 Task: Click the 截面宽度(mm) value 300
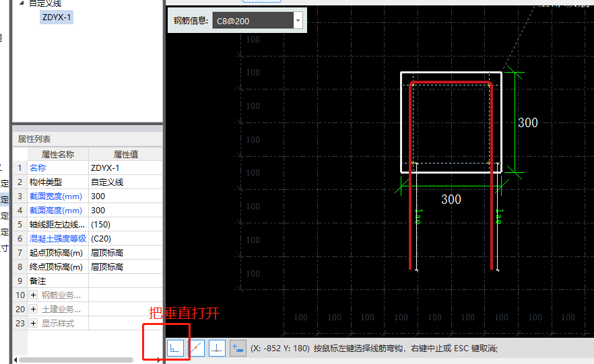(125, 196)
